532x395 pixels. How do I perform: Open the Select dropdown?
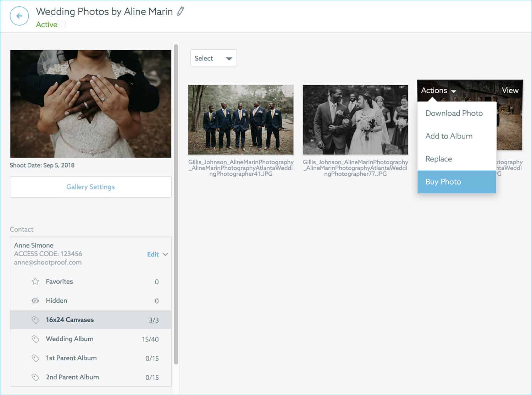213,58
